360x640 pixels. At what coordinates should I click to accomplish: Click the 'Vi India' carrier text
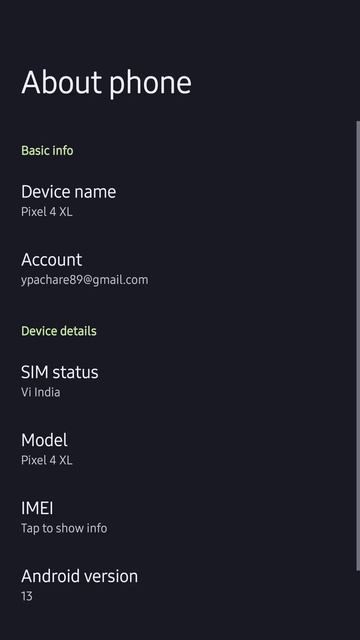click(x=40, y=393)
